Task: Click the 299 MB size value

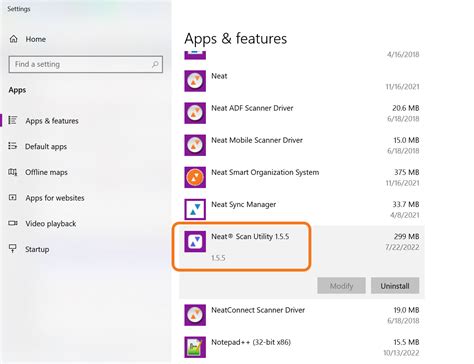Action: point(406,236)
